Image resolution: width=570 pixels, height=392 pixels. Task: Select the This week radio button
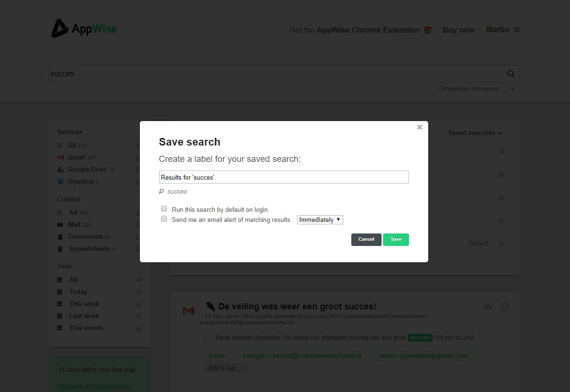pyautogui.click(x=139, y=304)
